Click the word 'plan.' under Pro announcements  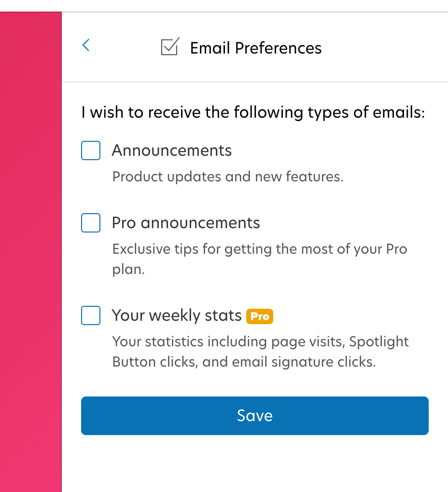click(x=128, y=269)
